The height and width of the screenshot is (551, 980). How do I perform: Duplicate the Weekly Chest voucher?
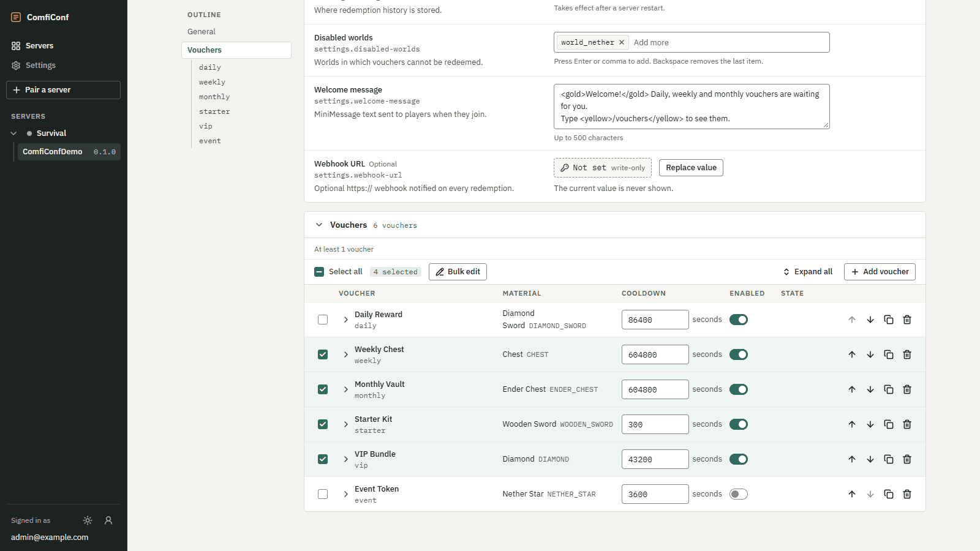coord(889,354)
